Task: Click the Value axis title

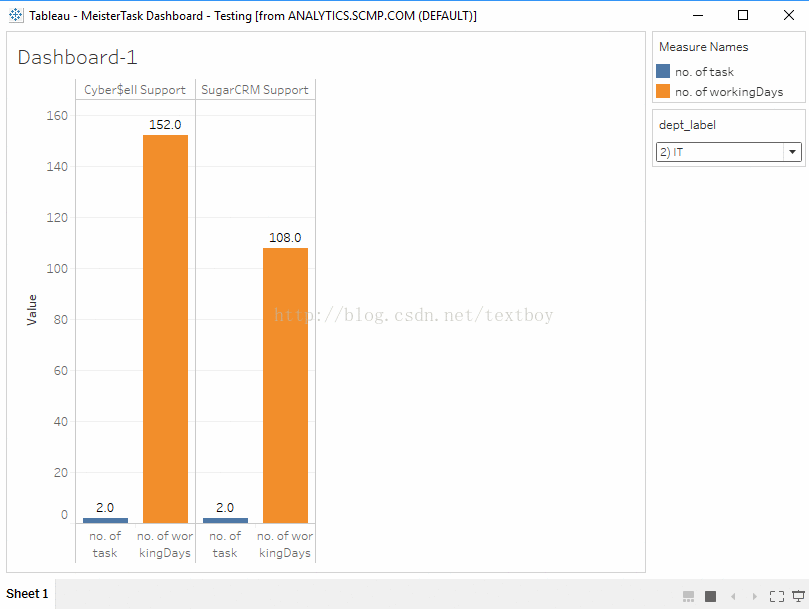Action: tap(32, 310)
